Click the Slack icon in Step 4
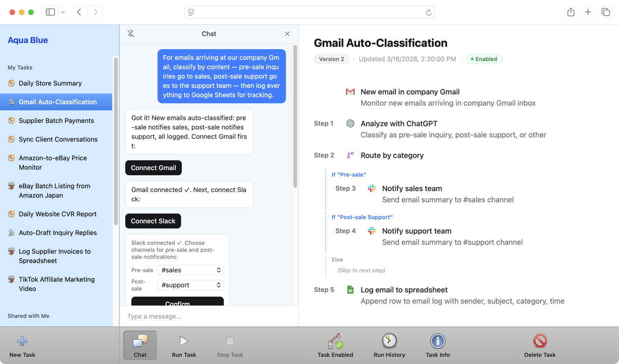The height and width of the screenshot is (364, 619). [x=371, y=231]
